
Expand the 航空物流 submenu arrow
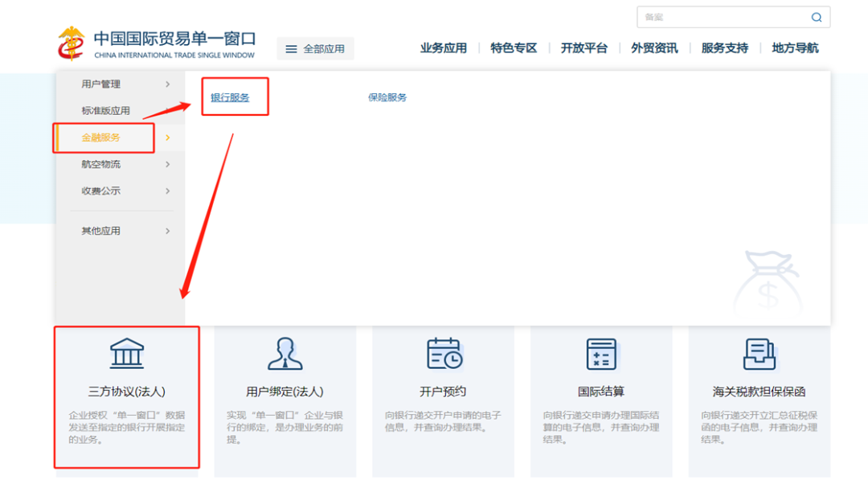(x=167, y=165)
